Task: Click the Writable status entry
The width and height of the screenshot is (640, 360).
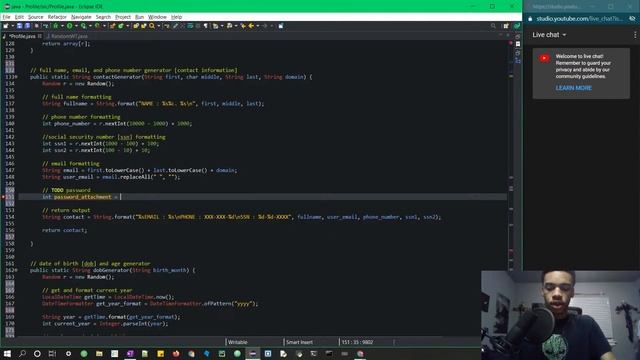Action: pyautogui.click(x=238, y=342)
